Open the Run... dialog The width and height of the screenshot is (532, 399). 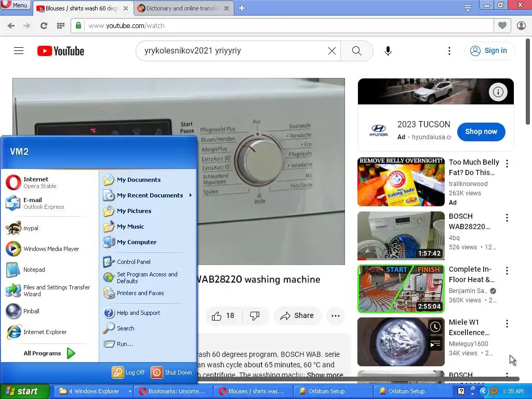point(148,344)
